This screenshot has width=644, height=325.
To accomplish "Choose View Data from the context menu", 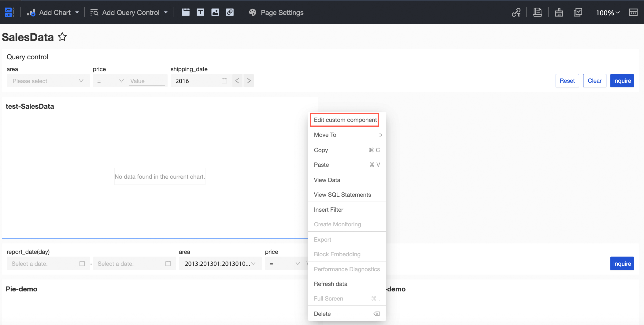I will (347, 180).
